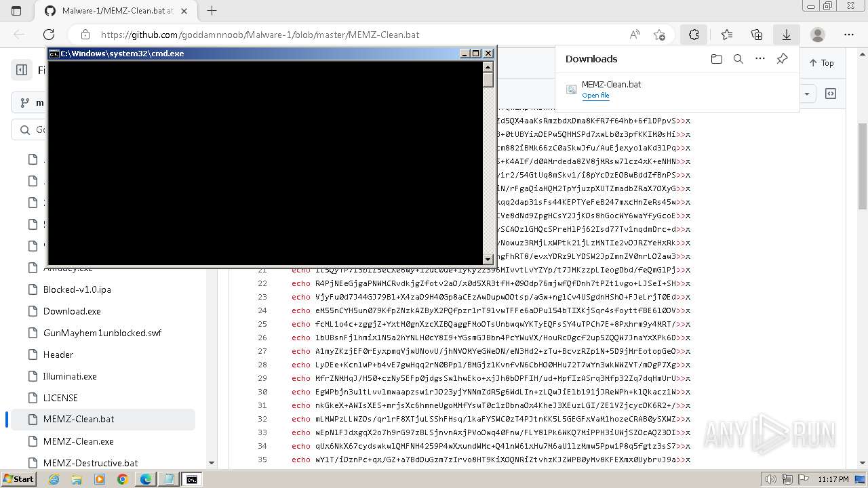Open Blocked-v1.0.ipa in file tree
Viewport: 868px width, 488px height.
point(77,289)
